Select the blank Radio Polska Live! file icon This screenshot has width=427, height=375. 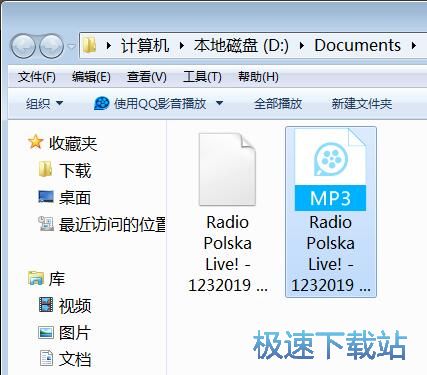click(227, 169)
